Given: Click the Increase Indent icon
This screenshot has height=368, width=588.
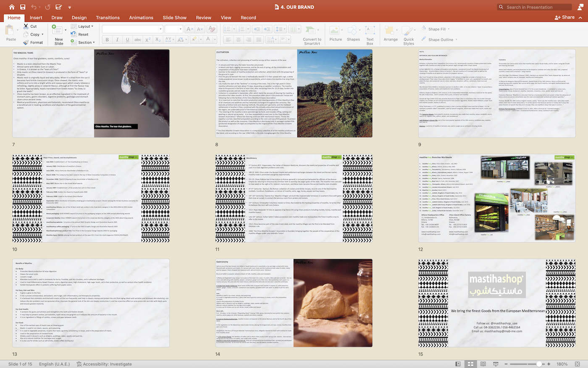Looking at the screenshot, I should pyautogui.click(x=267, y=29).
